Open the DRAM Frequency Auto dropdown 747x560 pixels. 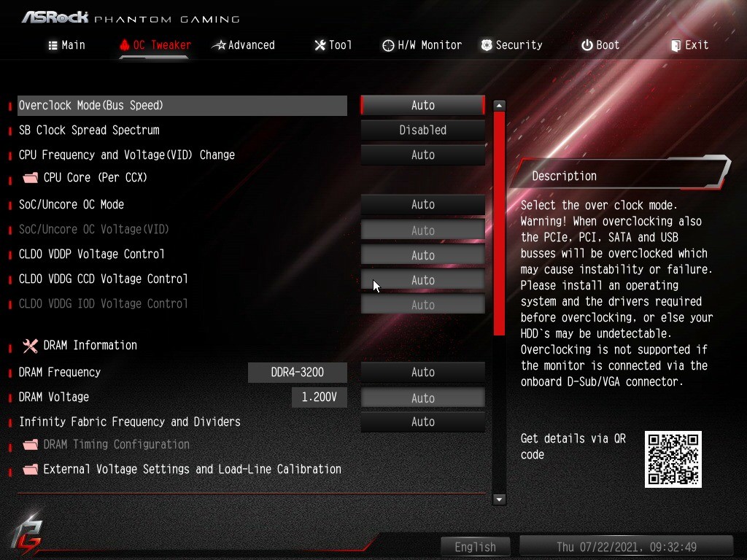click(422, 372)
